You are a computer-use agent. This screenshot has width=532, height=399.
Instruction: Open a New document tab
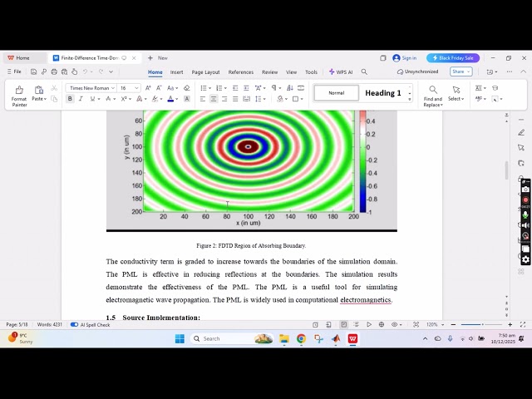point(158,58)
